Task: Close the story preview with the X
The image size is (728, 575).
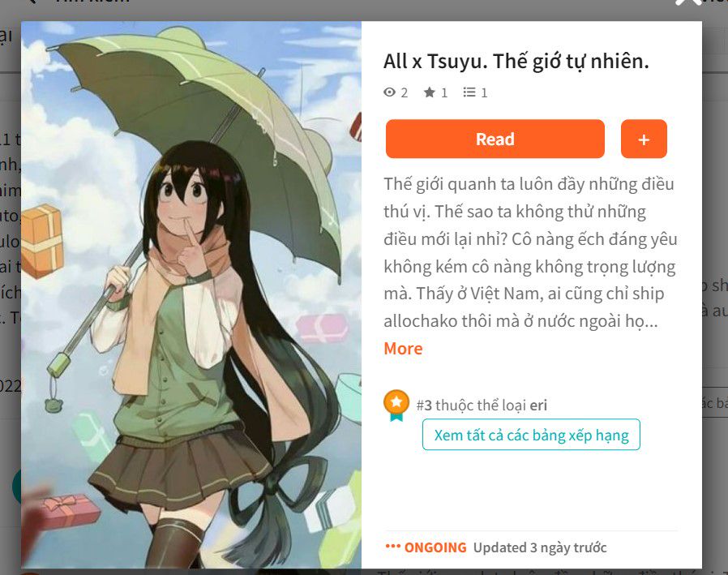Action: click(x=689, y=2)
